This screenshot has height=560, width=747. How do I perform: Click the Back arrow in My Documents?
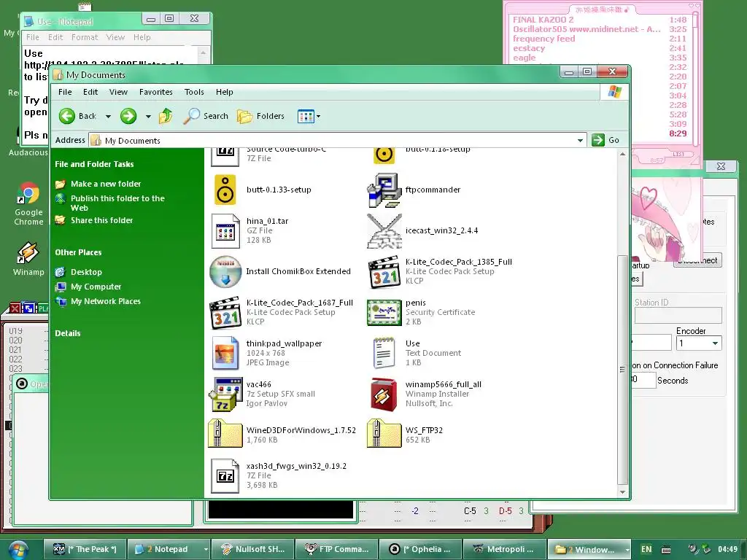pyautogui.click(x=67, y=116)
